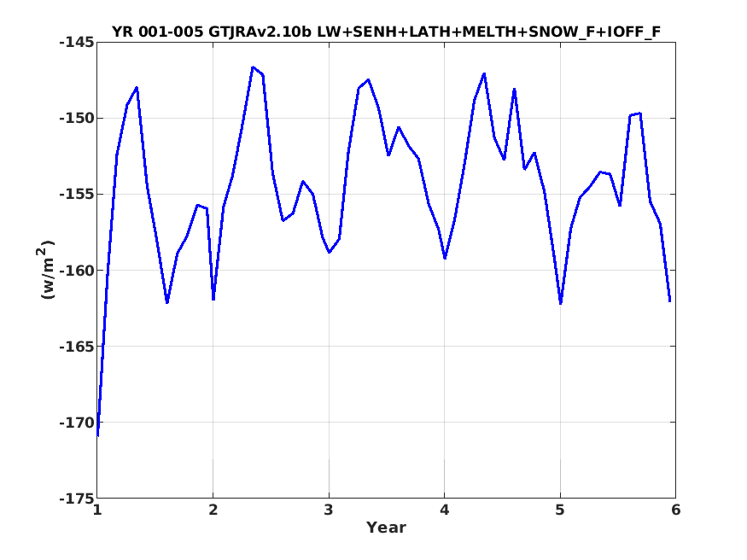Click the blue line's minimum at year 4
Image resolution: width=747 pixels, height=560 pixels.
(x=445, y=258)
